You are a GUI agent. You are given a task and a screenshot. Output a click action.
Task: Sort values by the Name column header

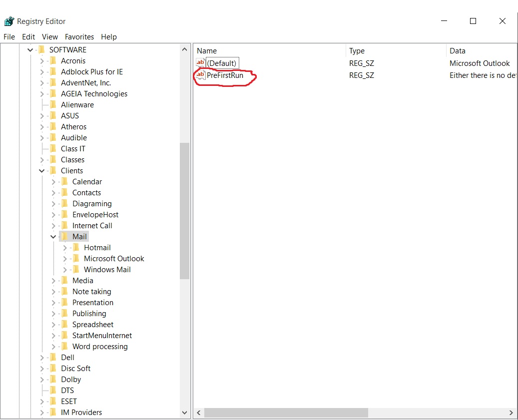pyautogui.click(x=270, y=51)
